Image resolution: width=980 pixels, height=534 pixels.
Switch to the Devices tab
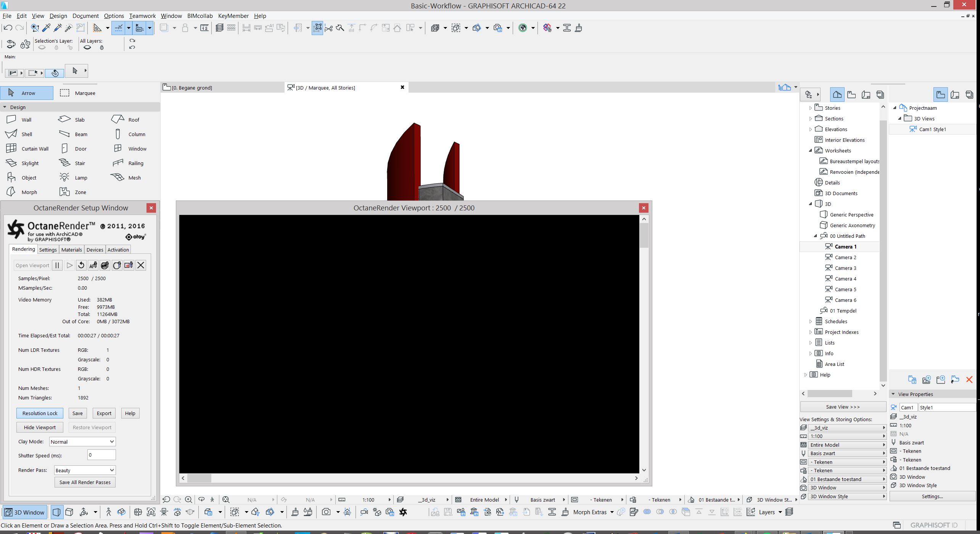click(95, 250)
